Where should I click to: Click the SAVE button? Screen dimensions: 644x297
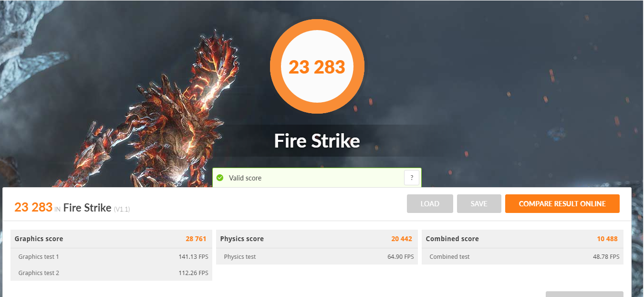pos(479,203)
